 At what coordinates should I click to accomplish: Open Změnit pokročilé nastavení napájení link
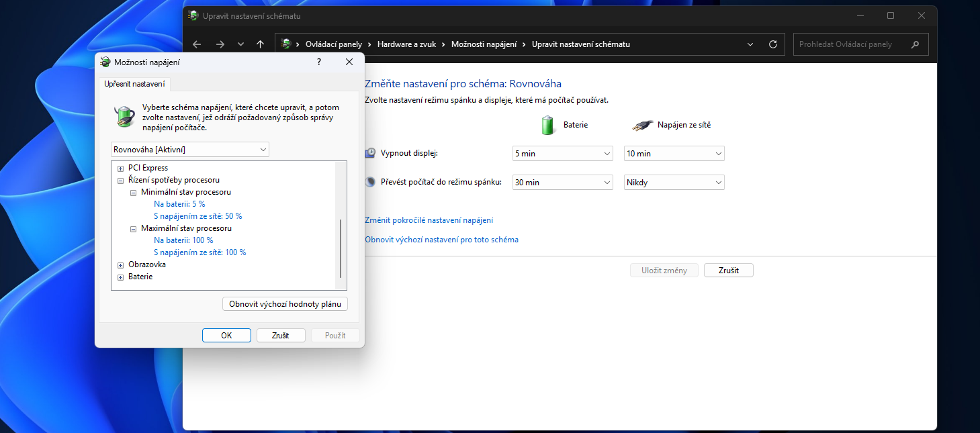[x=429, y=220]
